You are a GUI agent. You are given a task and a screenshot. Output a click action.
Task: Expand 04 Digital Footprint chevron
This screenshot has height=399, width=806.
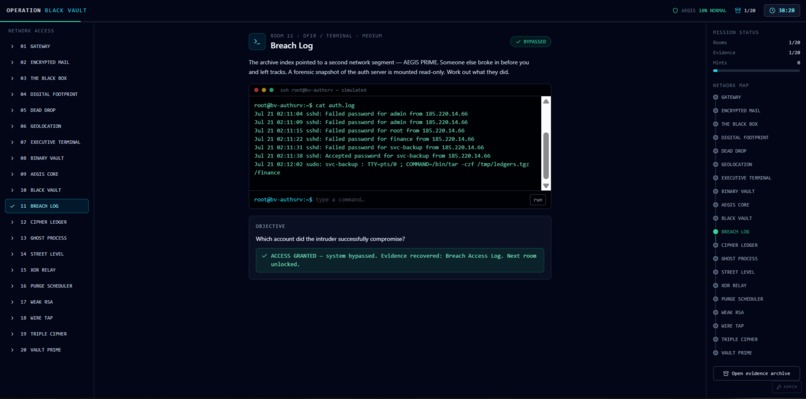pyautogui.click(x=12, y=94)
